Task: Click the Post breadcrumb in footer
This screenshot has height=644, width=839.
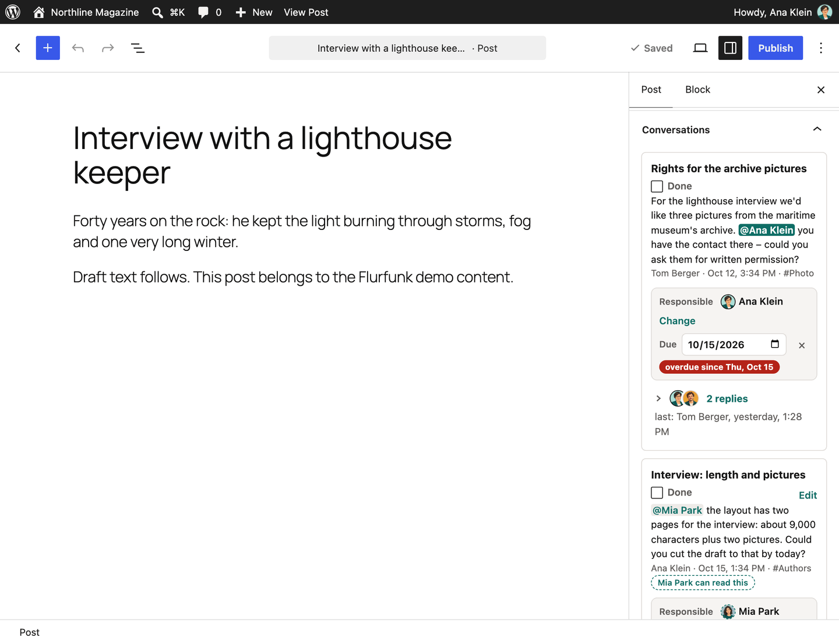Action: click(x=30, y=632)
